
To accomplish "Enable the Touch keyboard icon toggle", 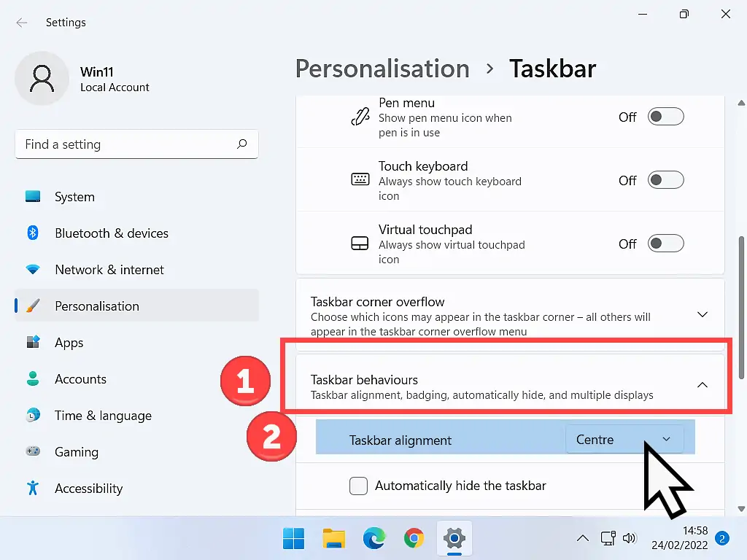I will point(665,179).
